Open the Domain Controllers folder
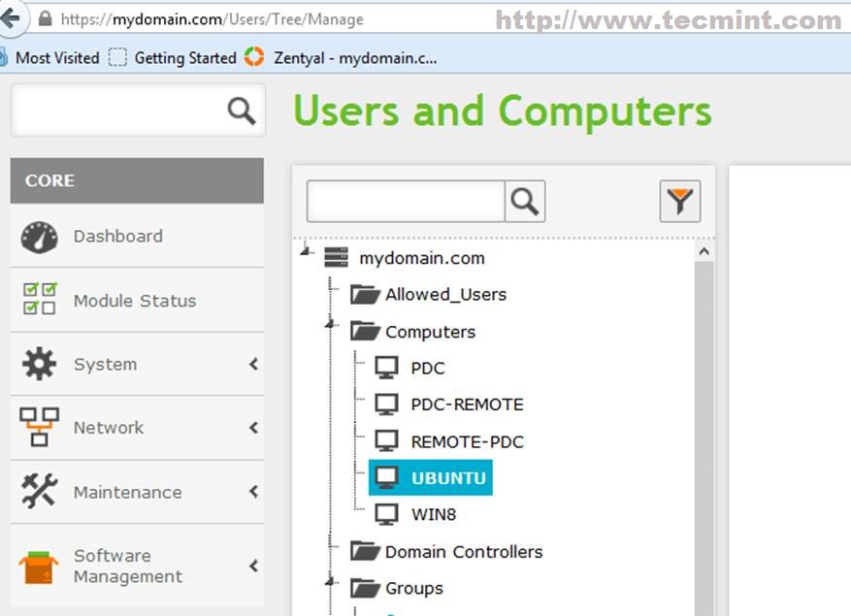851x616 pixels. [446, 551]
